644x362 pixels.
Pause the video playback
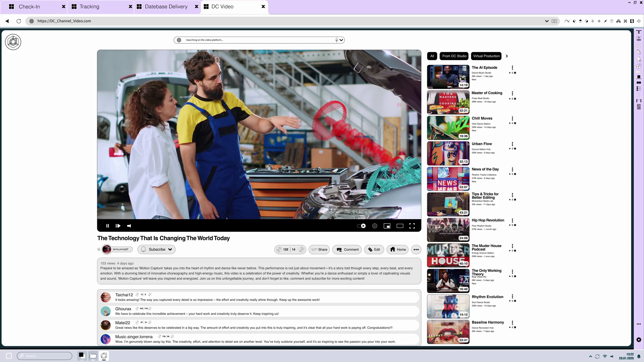pos(107,226)
